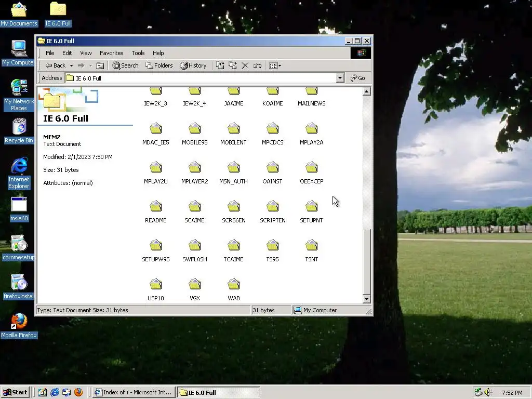Open the Back history dropdown arrow

point(71,65)
